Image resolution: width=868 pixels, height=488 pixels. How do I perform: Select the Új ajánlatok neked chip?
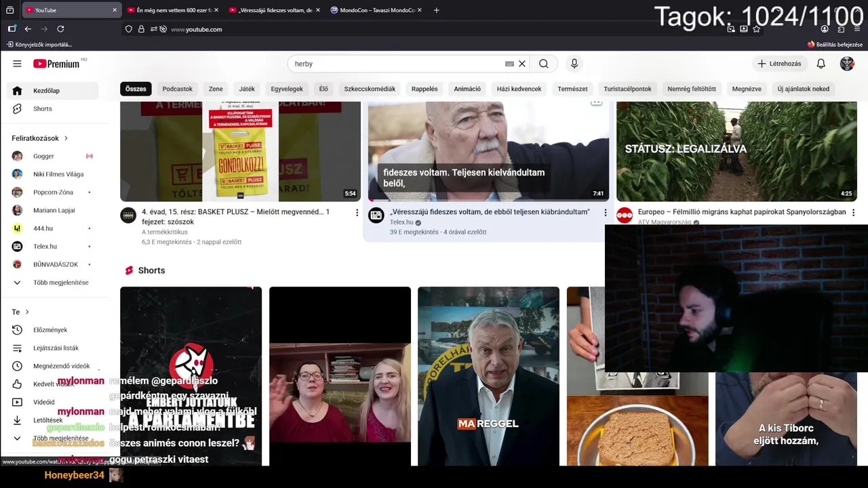[x=804, y=89]
